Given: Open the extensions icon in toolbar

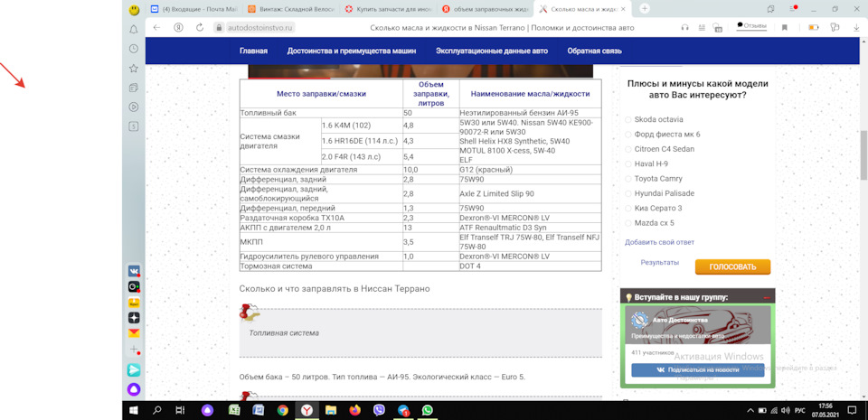Looking at the screenshot, I should [835, 28].
